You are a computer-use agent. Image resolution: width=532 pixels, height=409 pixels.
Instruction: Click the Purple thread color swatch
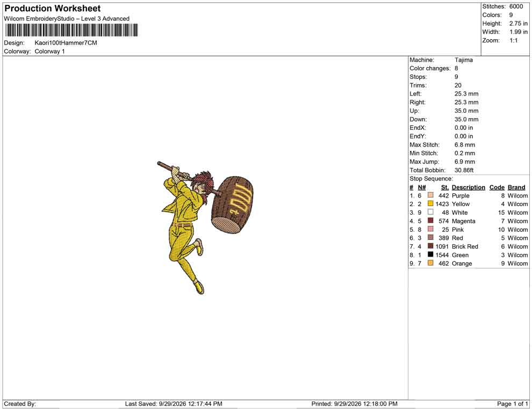pyautogui.click(x=430, y=195)
